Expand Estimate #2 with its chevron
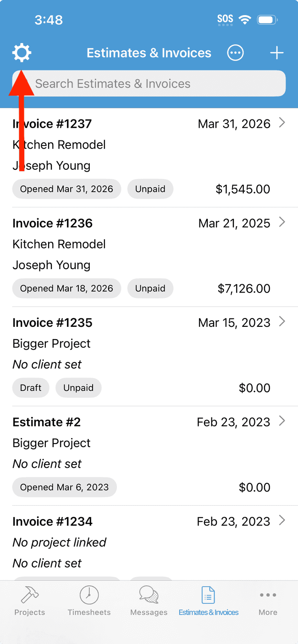This screenshot has width=298, height=644. coord(283,422)
